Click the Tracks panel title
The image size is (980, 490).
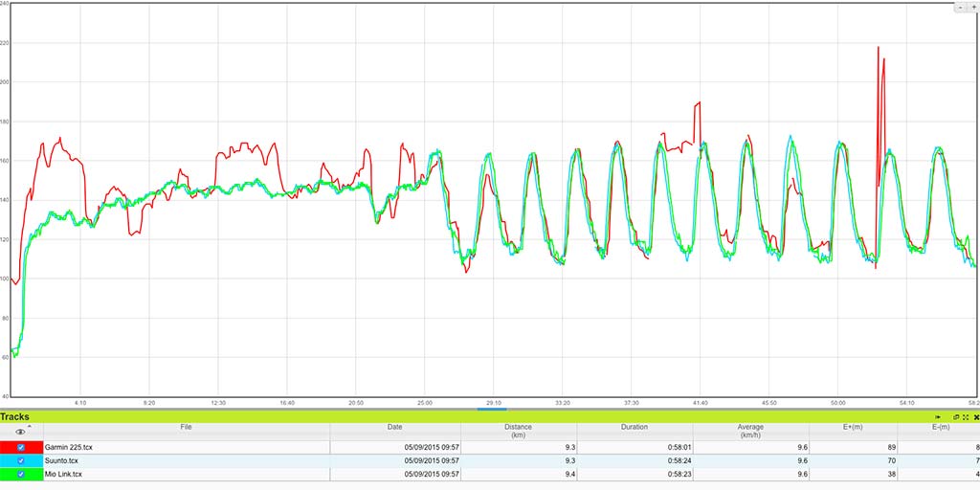[15, 417]
